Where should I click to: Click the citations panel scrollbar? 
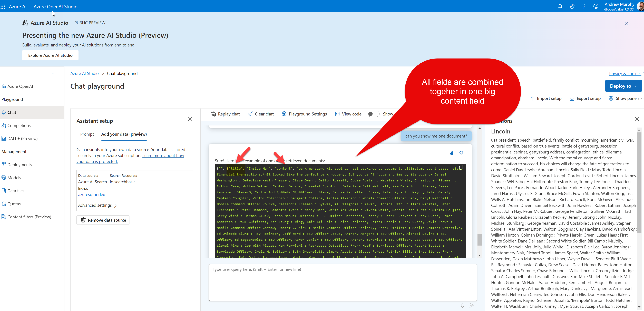click(x=639, y=182)
